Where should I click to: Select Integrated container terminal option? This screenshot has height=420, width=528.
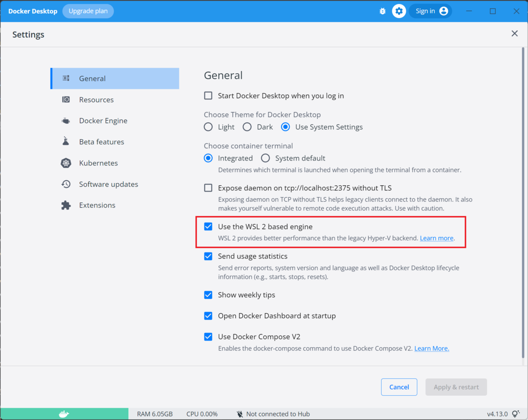[x=208, y=158]
